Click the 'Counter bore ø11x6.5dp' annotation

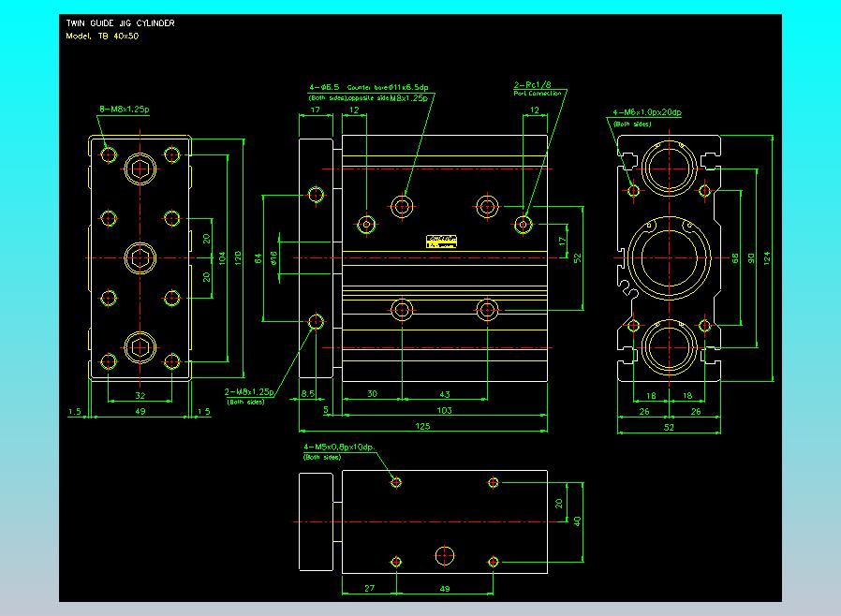[388, 86]
